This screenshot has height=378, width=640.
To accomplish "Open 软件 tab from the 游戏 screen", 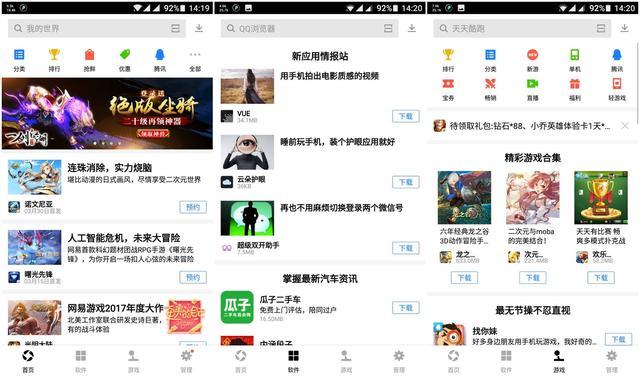I will [506, 361].
